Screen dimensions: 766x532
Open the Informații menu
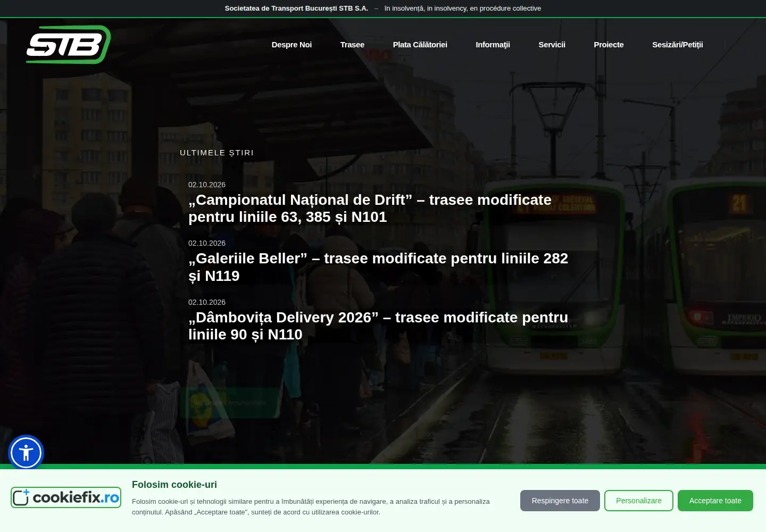(x=493, y=45)
